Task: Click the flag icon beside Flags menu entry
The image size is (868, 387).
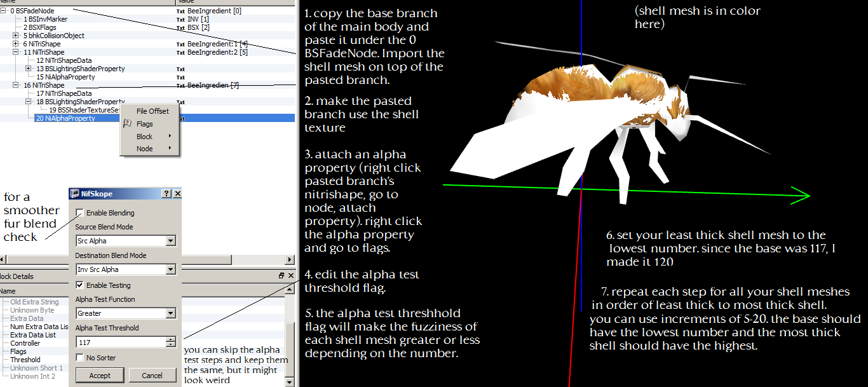Action: pyautogui.click(x=127, y=124)
